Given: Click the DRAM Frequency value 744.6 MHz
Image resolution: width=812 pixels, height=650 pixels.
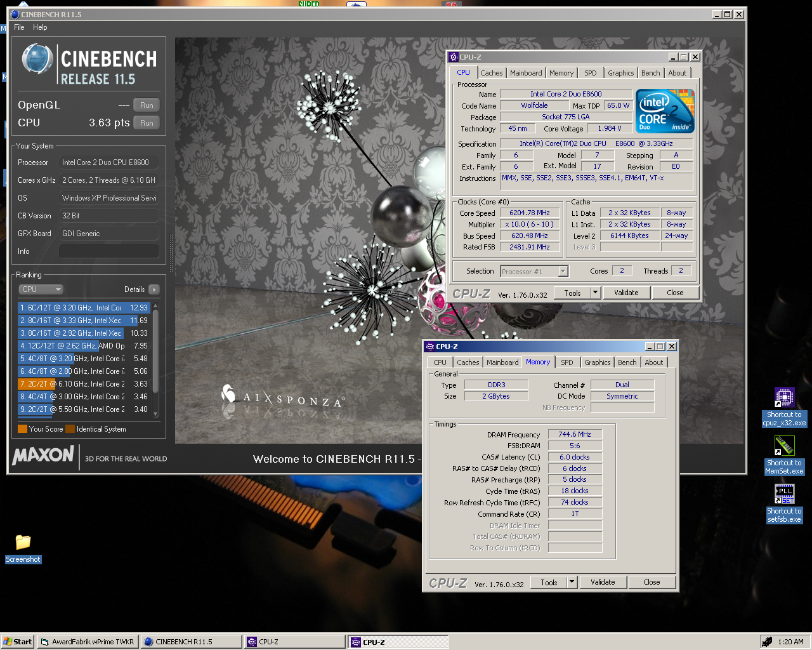Looking at the screenshot, I should 575,434.
